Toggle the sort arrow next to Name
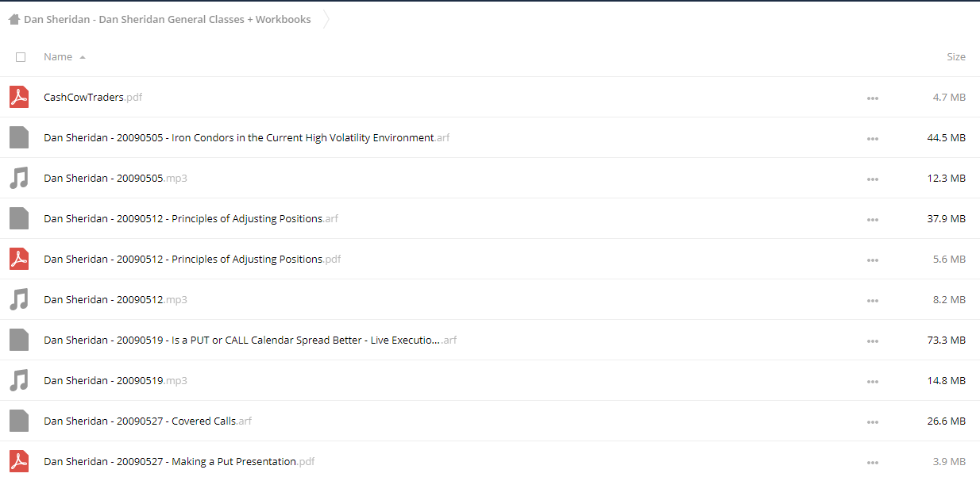This screenshot has width=980, height=481. coord(83,57)
